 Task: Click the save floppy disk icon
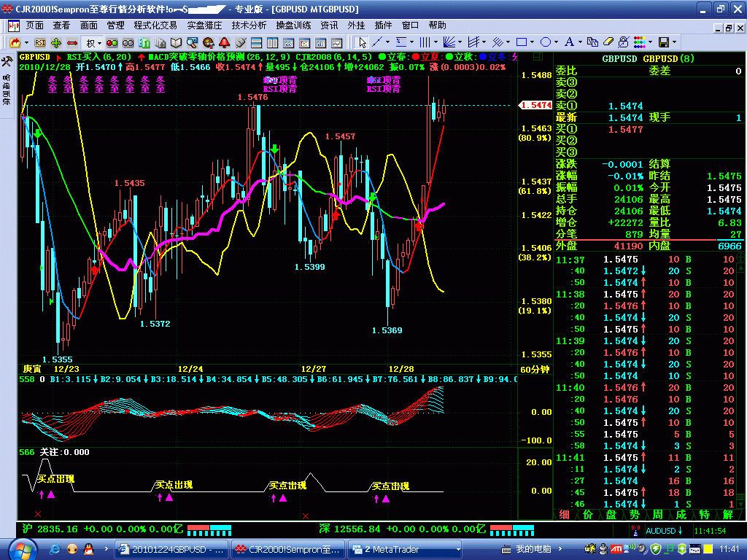[664, 42]
